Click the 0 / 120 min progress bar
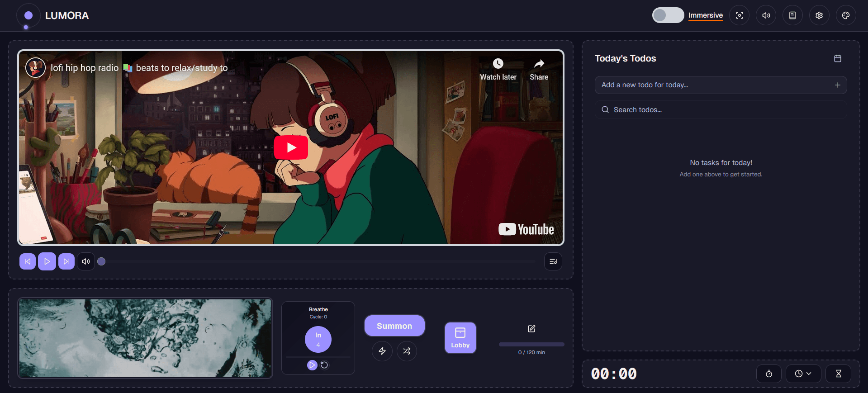 (531, 345)
